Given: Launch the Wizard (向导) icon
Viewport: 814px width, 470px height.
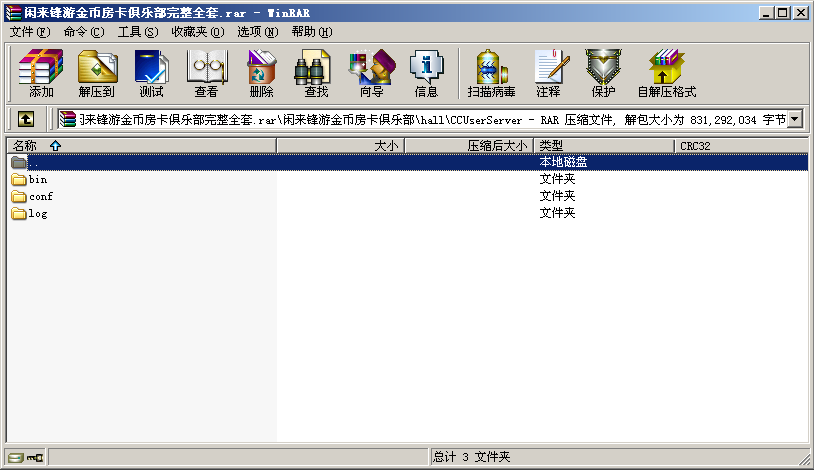Looking at the screenshot, I should point(371,73).
